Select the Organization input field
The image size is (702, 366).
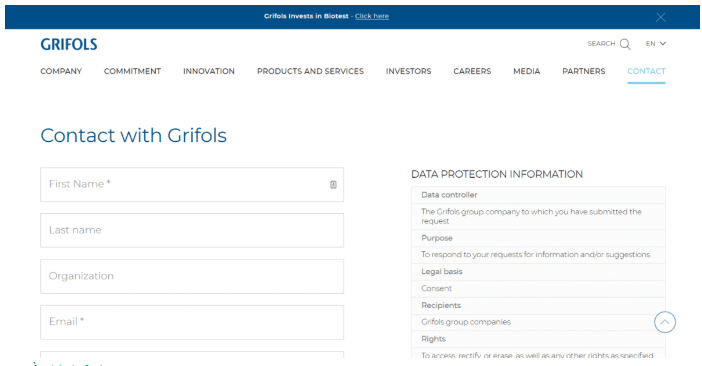pyautogui.click(x=192, y=277)
